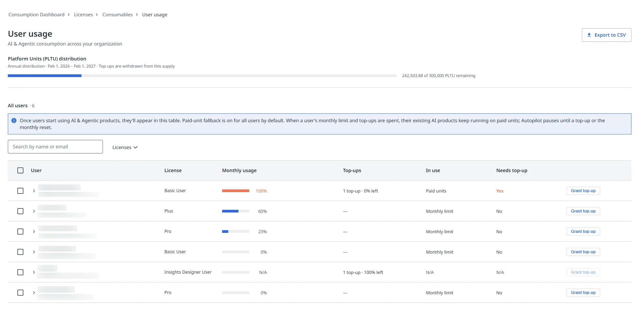The image size is (644, 313).
Task: Export the table with Export to CSV
Action: pos(606,35)
